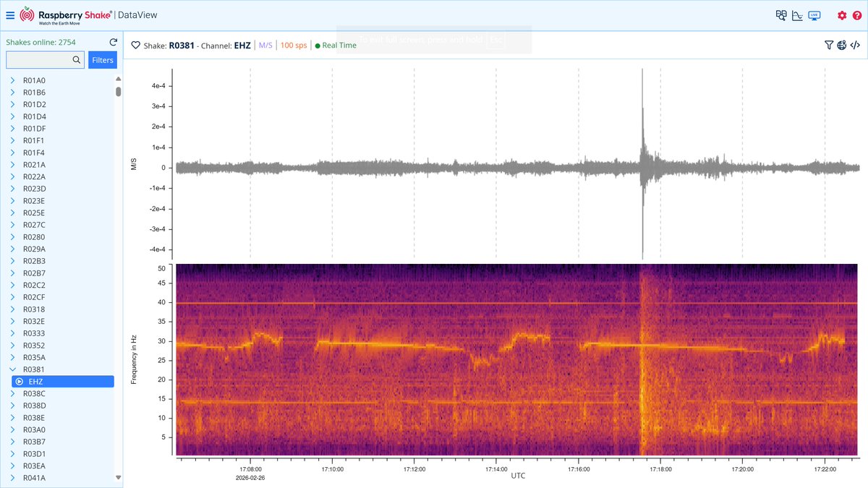Image resolution: width=868 pixels, height=488 pixels.
Task: Click the station list scroll-down arrow
Action: (119, 477)
